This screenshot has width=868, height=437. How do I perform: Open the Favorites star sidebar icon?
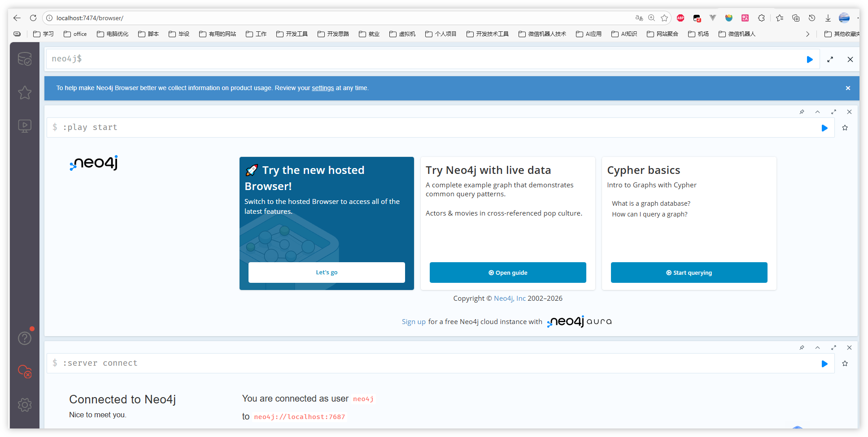click(x=25, y=93)
